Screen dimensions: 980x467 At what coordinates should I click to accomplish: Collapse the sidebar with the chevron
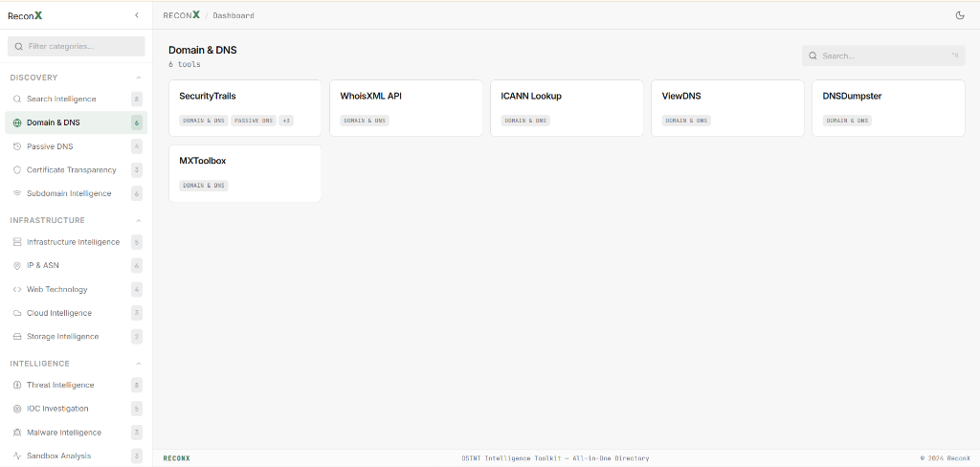click(x=137, y=15)
